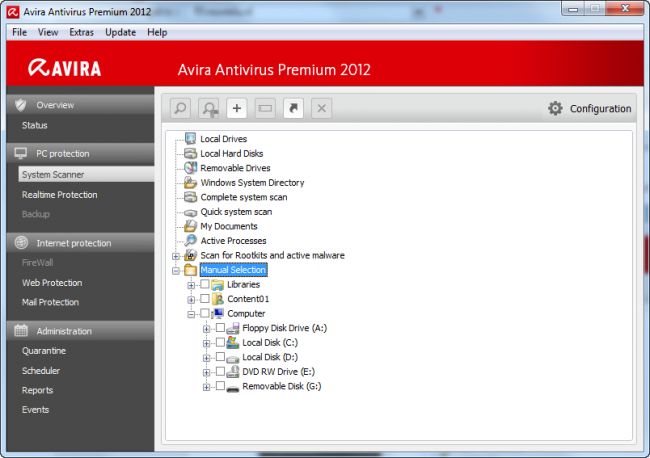Click the Content01 user folder icon
This screenshot has height=458, width=650.
pos(217,299)
